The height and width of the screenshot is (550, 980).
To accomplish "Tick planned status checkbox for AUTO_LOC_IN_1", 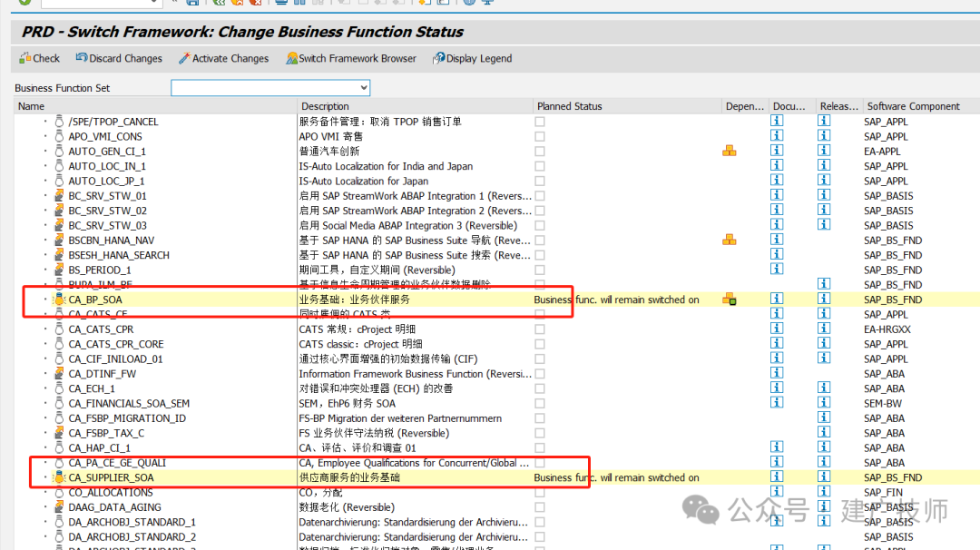I will point(539,166).
